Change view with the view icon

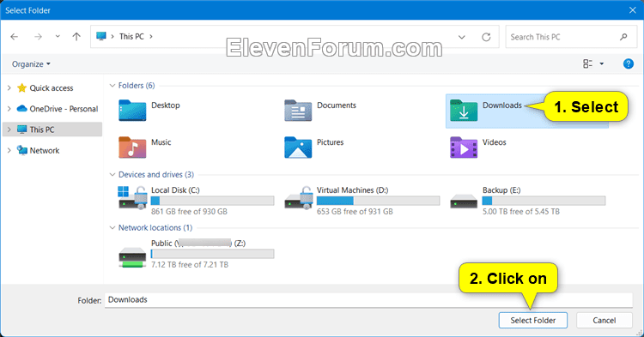[x=587, y=63]
